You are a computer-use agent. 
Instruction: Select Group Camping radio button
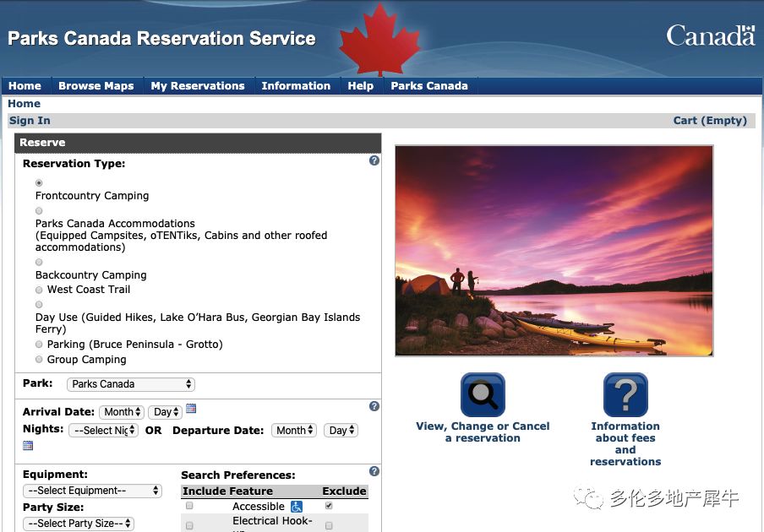pos(39,360)
